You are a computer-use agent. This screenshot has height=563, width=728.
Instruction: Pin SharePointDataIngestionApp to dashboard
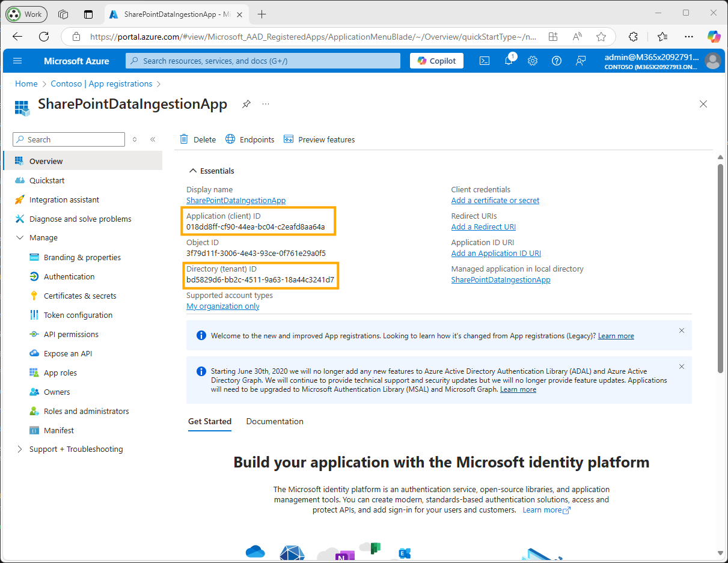pyautogui.click(x=246, y=103)
